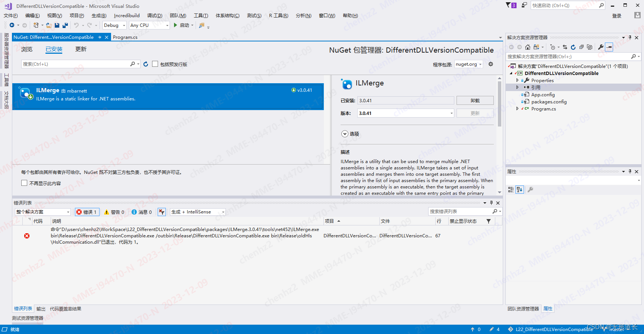Screen dimensions: 644x334
Task: Click the Collapse All icon in Solution Explorer
Action: [x=581, y=47]
